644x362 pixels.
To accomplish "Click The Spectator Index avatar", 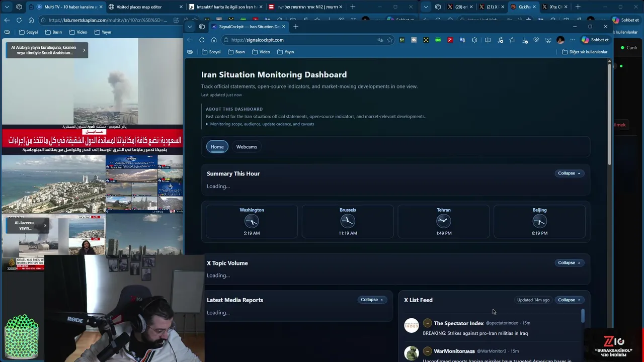I will coord(412,325).
